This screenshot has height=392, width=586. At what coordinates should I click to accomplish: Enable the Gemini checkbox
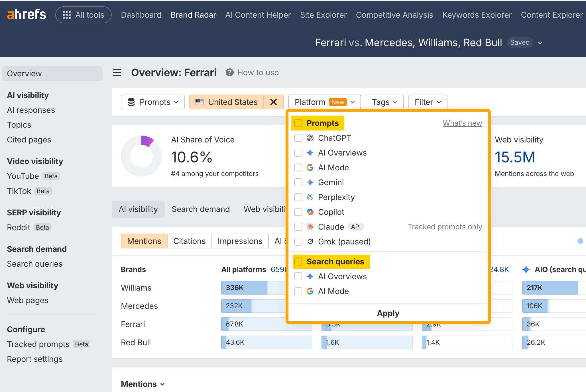point(298,182)
